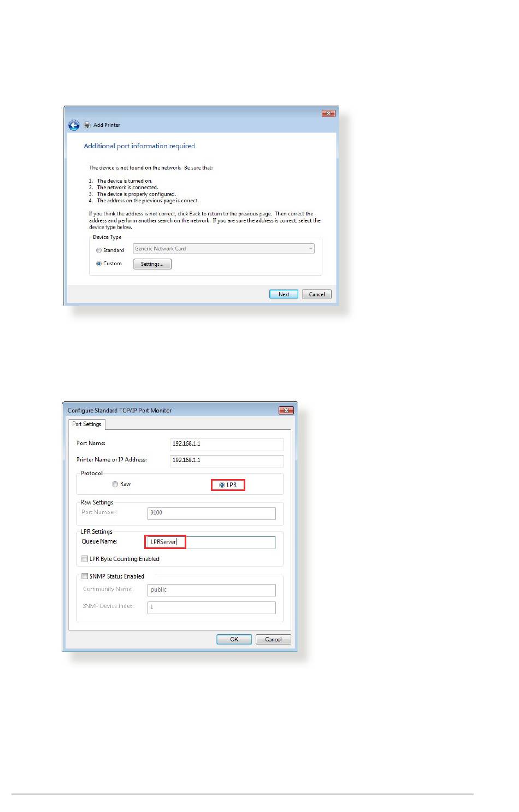Viewport: 519px width, 812px height.
Task: Cancel the Add Printer wizard
Action: tap(317, 294)
